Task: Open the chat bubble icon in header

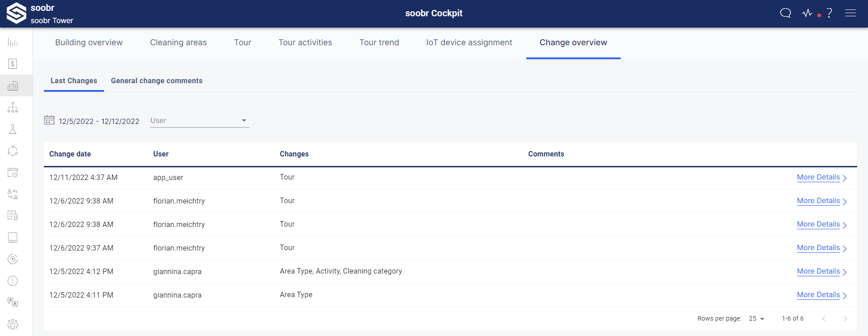Action: [x=786, y=13]
